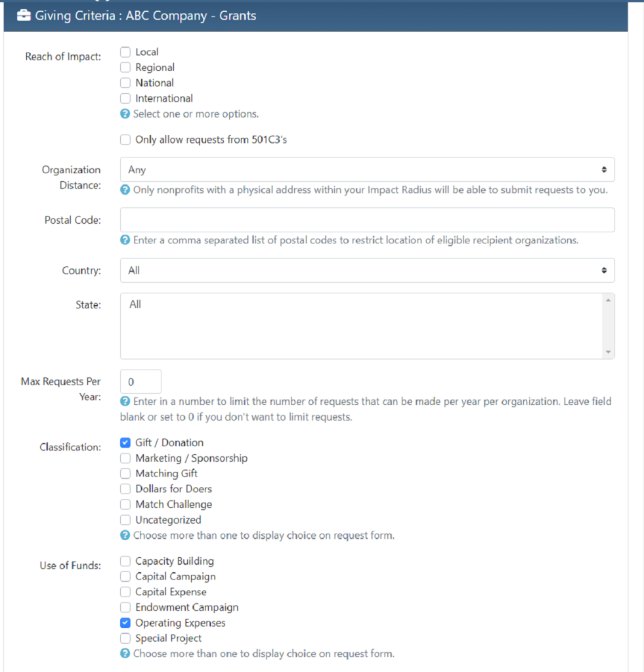
Task: Click the help icon under Use of Funds
Action: coord(125,653)
